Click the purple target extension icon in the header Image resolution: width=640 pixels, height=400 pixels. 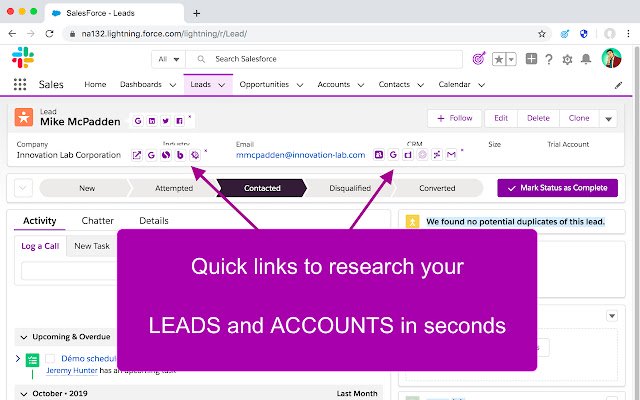479,59
